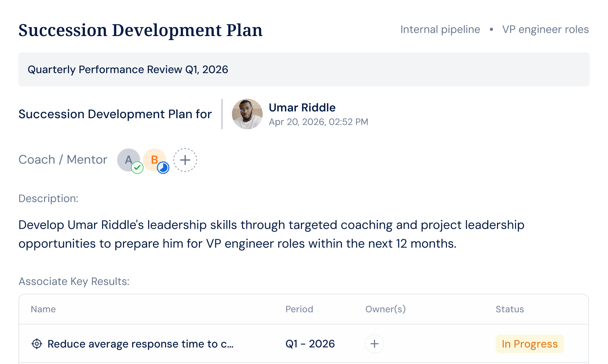Click the Apr 20, 2026, 02:52 PM timestamp

318,122
